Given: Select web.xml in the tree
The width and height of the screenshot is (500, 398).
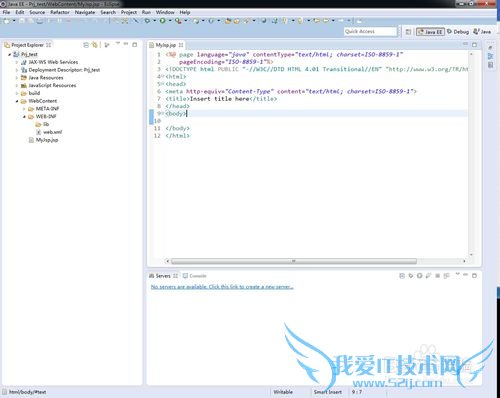Looking at the screenshot, I should tap(49, 132).
